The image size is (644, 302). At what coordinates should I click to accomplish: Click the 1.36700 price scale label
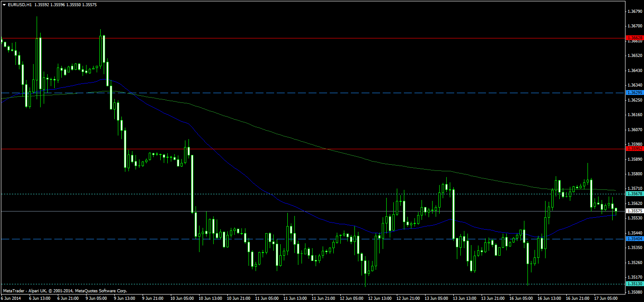[634, 26]
